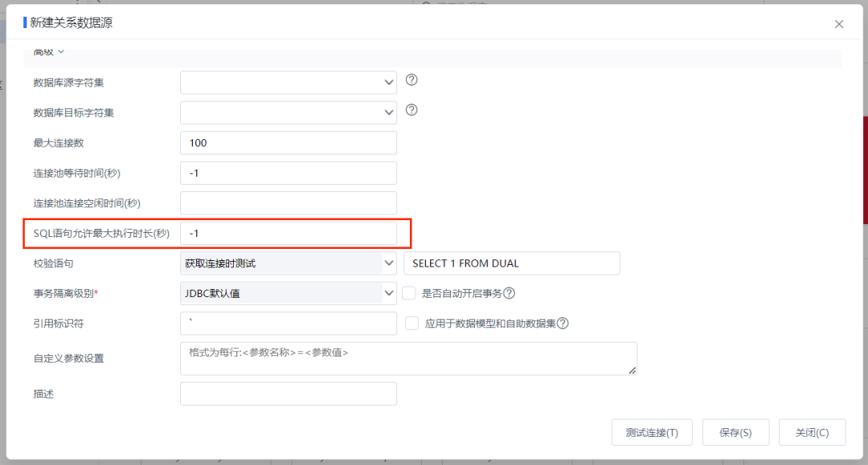Click 自定义参数设置 text area
The image size is (868, 465).
[408, 358]
